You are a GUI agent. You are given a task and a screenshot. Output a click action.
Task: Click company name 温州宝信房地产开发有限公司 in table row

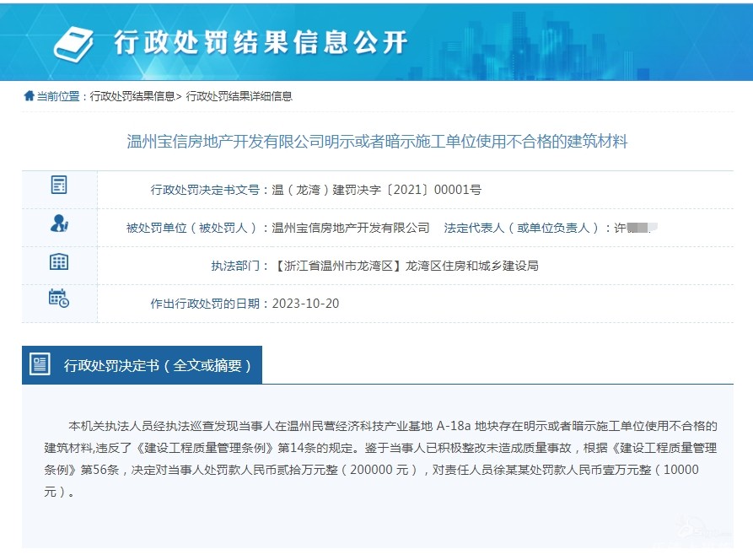(351, 228)
